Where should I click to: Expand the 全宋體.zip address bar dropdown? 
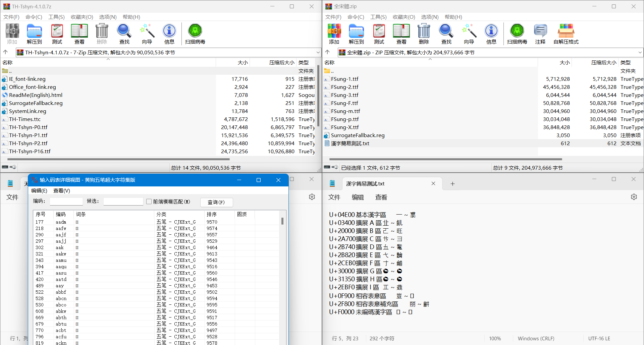click(x=640, y=52)
